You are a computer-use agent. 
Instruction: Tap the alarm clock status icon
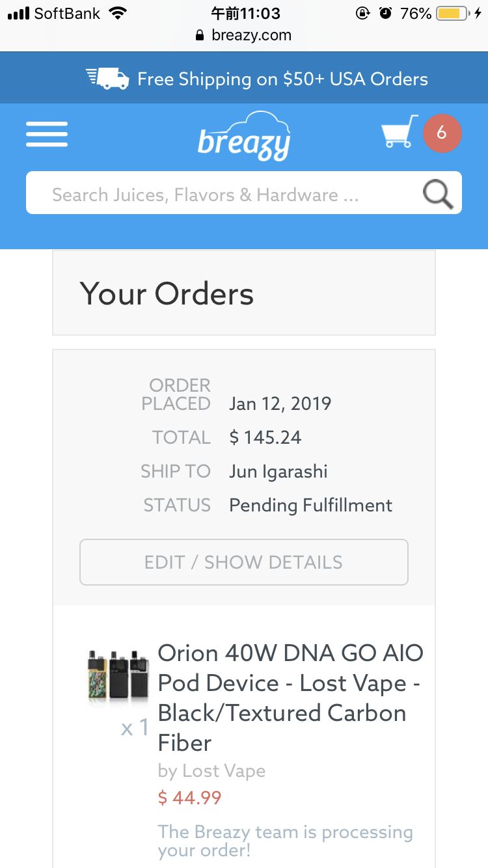click(x=385, y=13)
